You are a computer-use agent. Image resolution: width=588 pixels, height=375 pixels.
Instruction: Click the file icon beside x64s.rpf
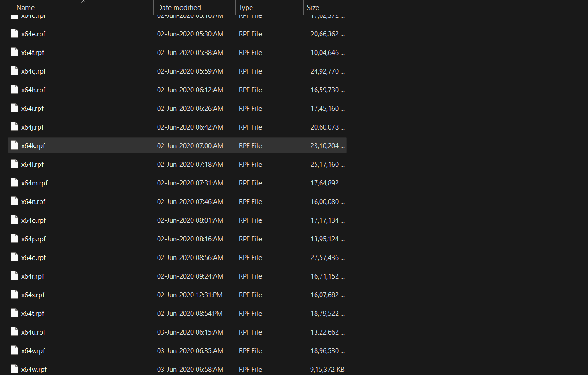(x=14, y=295)
